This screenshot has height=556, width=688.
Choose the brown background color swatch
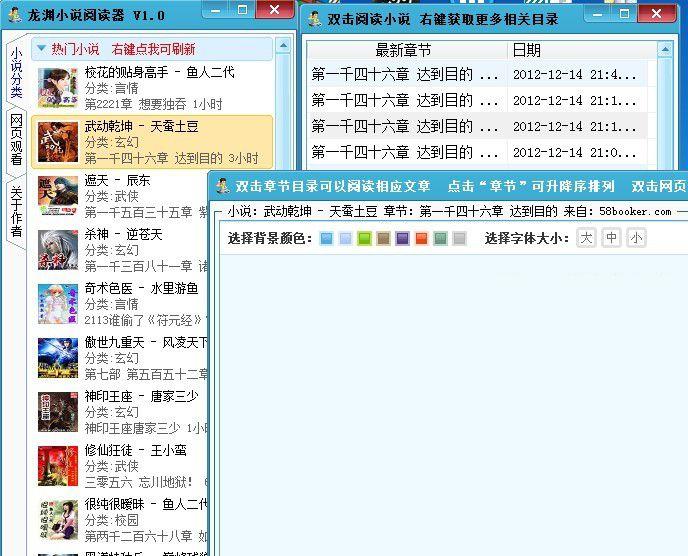(383, 238)
